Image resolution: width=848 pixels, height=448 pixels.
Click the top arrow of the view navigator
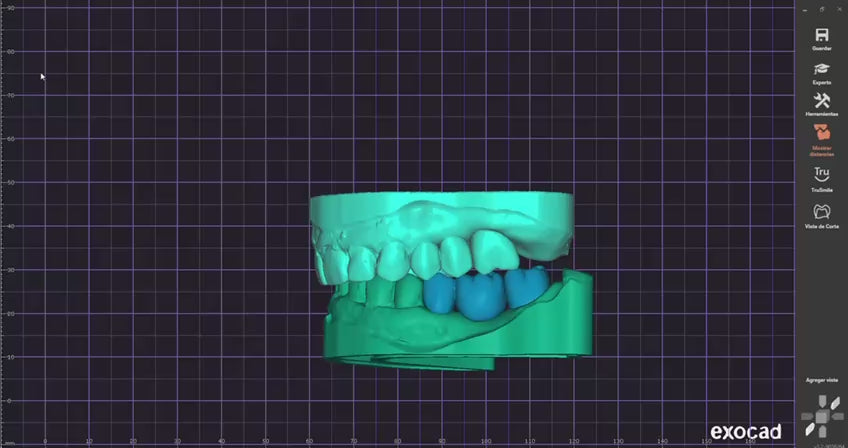point(821,402)
